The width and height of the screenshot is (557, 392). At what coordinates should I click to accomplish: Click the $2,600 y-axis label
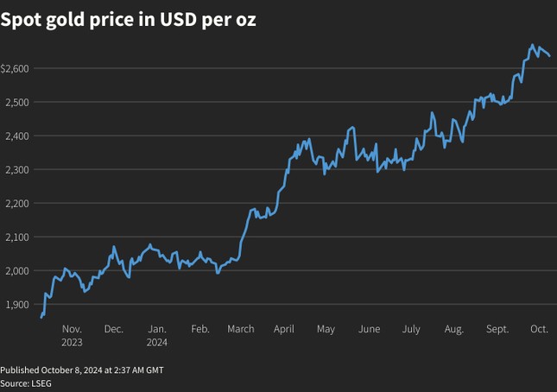point(16,68)
